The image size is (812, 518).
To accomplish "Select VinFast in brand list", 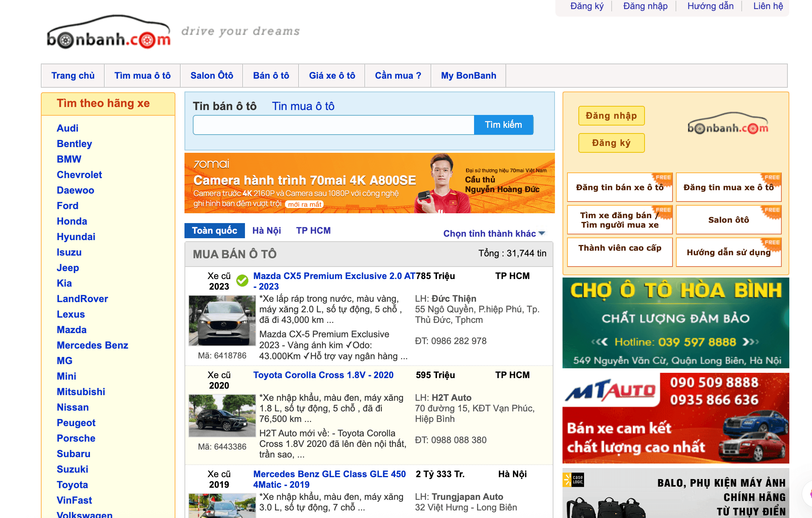I will click(x=74, y=500).
